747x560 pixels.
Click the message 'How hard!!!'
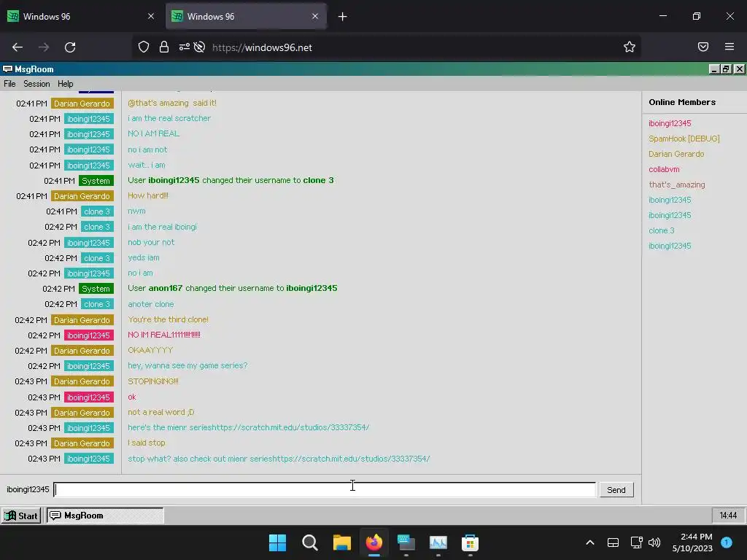point(147,195)
